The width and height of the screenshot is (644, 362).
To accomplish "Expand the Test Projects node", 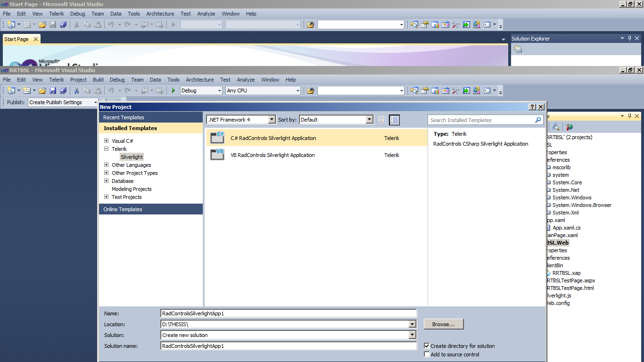I will click(107, 197).
